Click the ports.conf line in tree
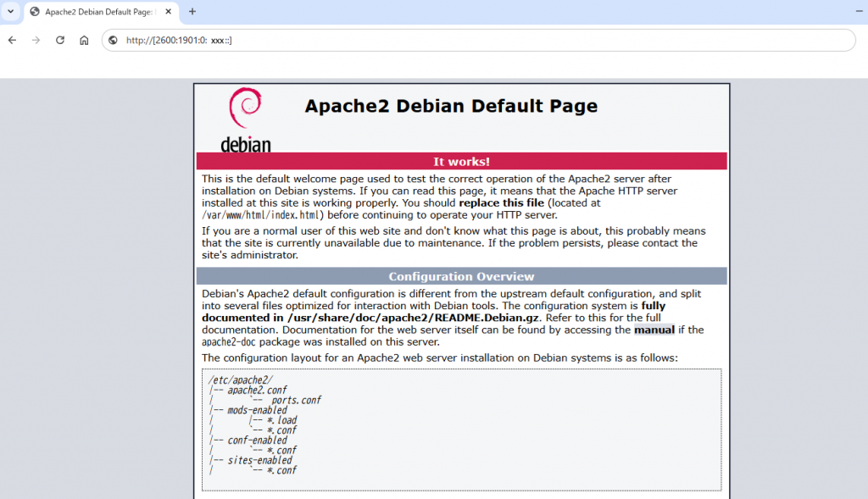Viewport: 868px width, 499px height. 296,400
